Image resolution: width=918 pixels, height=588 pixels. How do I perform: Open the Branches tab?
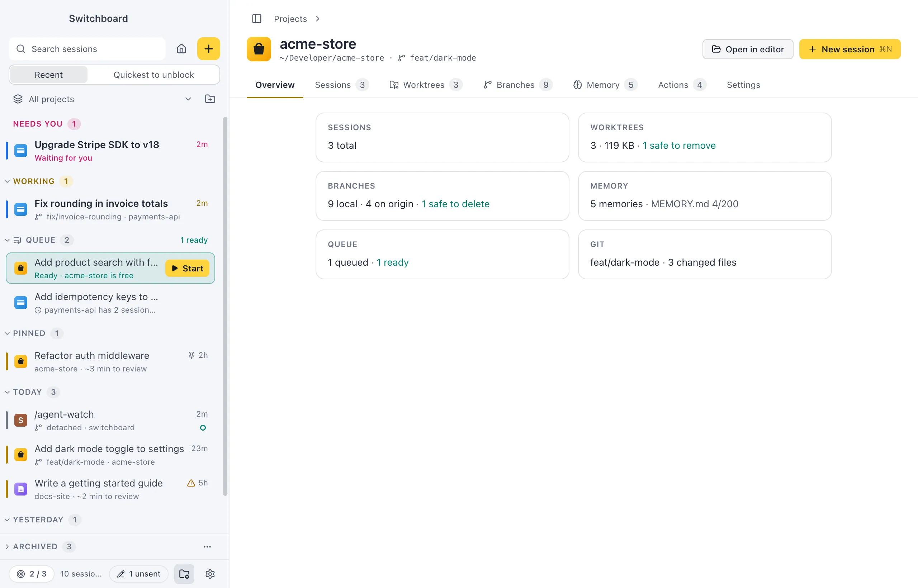tap(518, 85)
